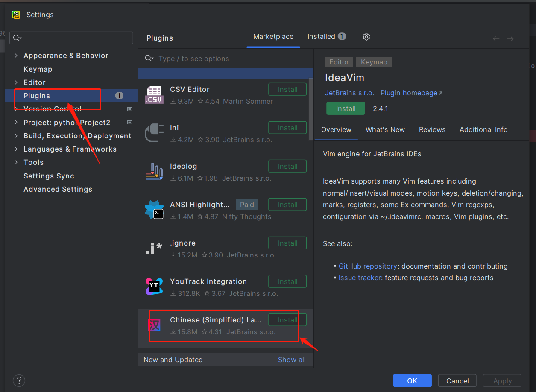Select Keymap in settings tree
Image resolution: width=536 pixels, height=392 pixels.
point(38,69)
